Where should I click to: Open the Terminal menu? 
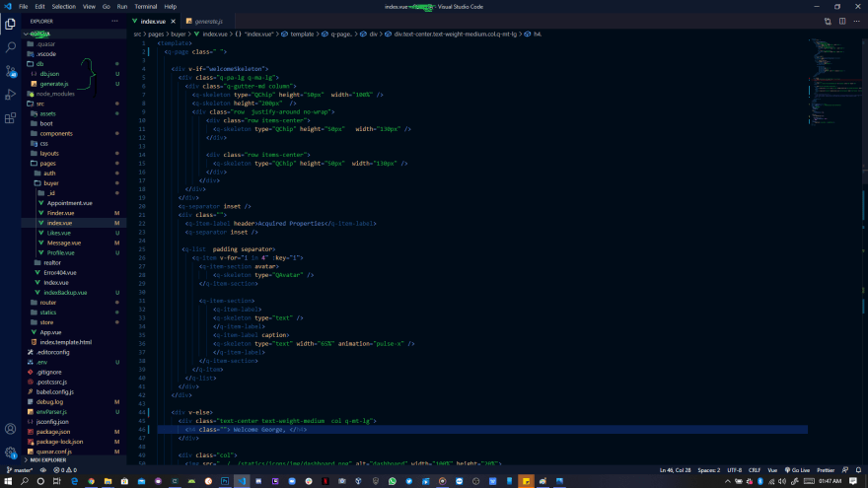146,7
